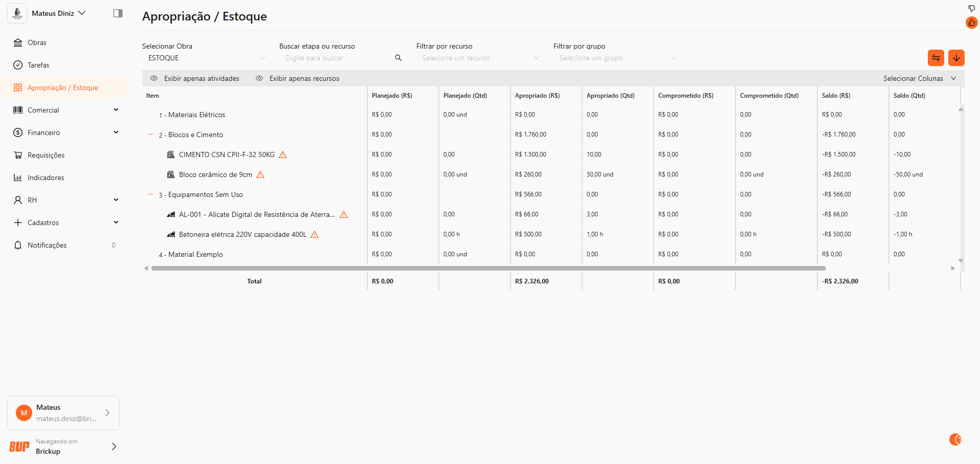Click the BUP Brickup logo

[19, 447]
